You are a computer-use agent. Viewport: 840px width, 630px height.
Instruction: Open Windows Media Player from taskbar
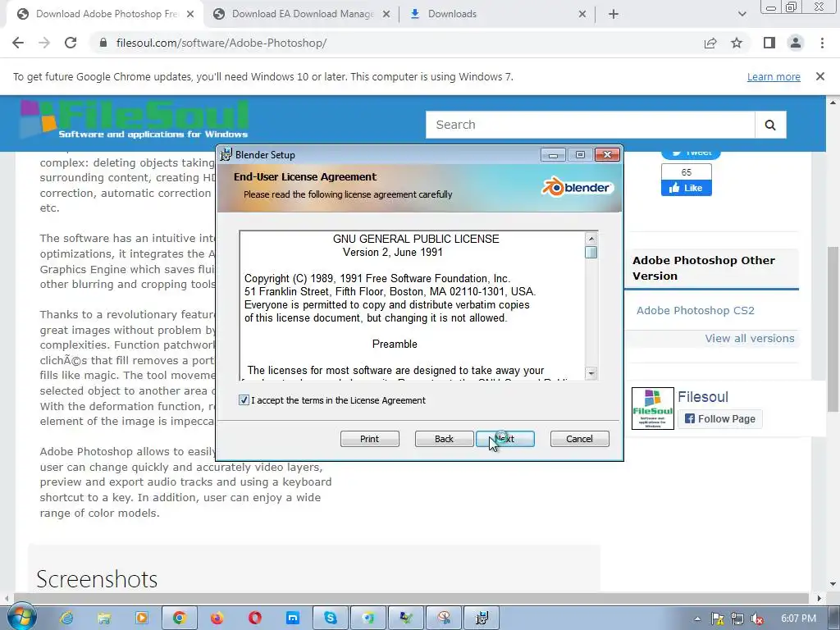tap(141, 619)
